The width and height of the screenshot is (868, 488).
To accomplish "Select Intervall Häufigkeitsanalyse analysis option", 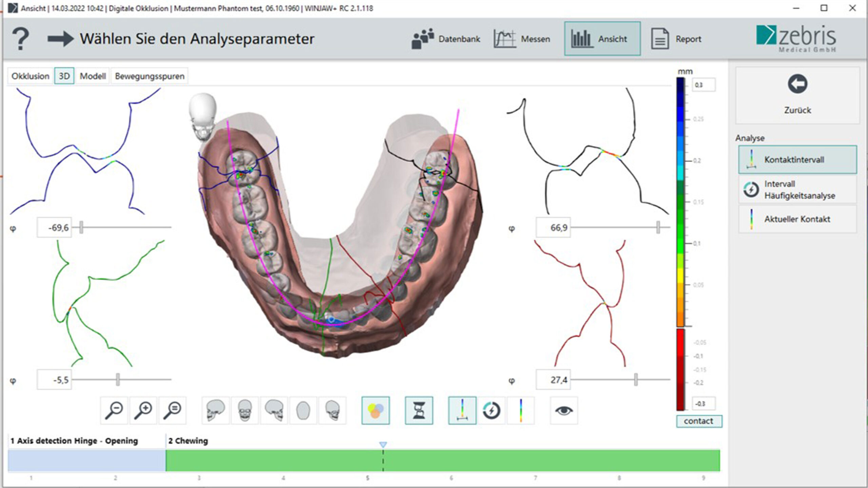I will click(x=797, y=189).
